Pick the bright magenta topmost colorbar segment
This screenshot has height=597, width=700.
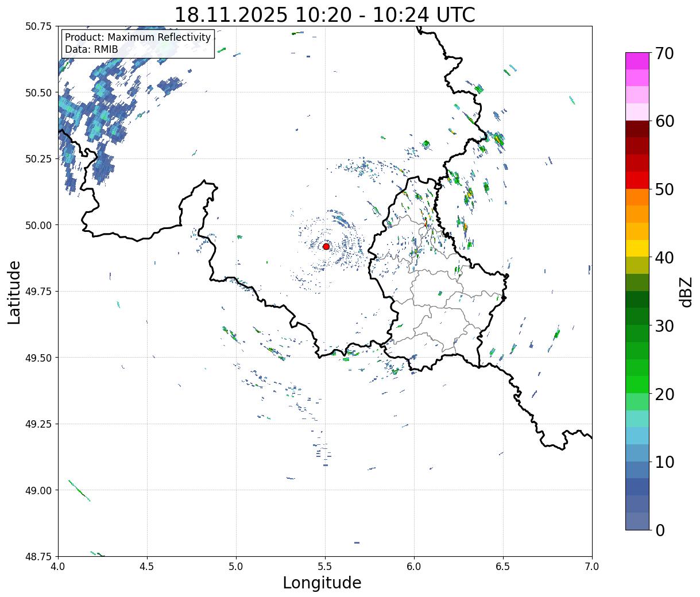tap(637, 61)
